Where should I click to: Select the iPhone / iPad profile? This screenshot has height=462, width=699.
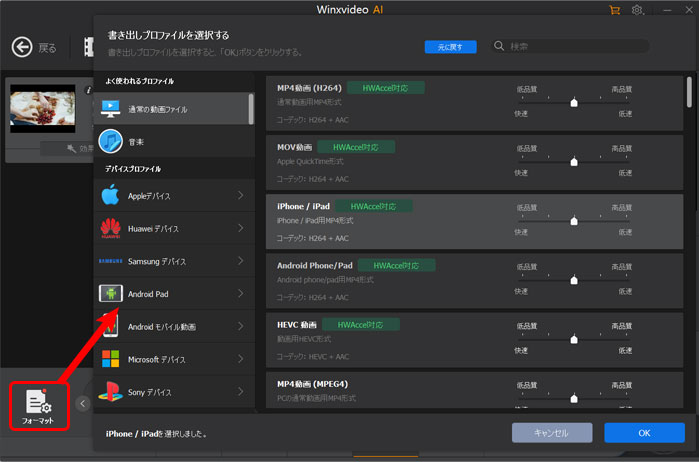pyautogui.click(x=474, y=222)
